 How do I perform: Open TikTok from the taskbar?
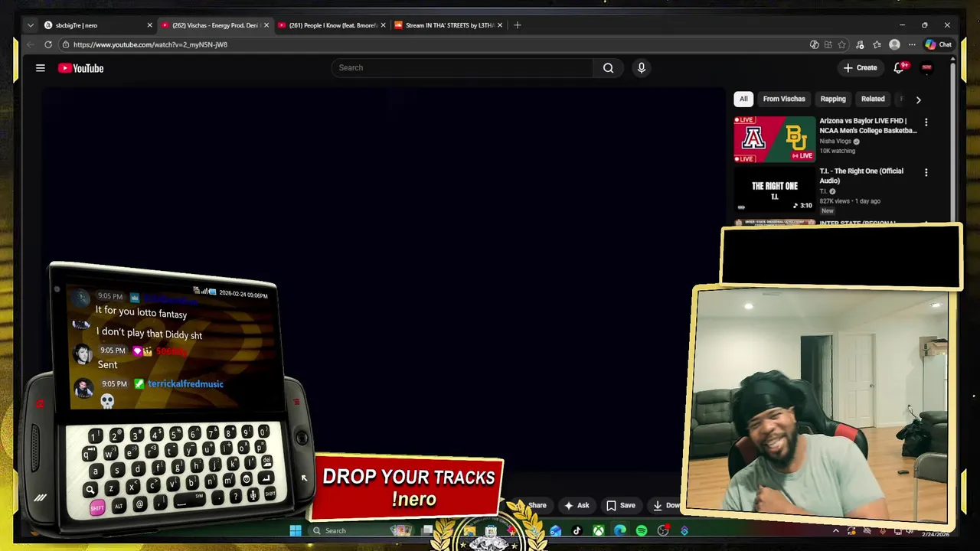577,530
